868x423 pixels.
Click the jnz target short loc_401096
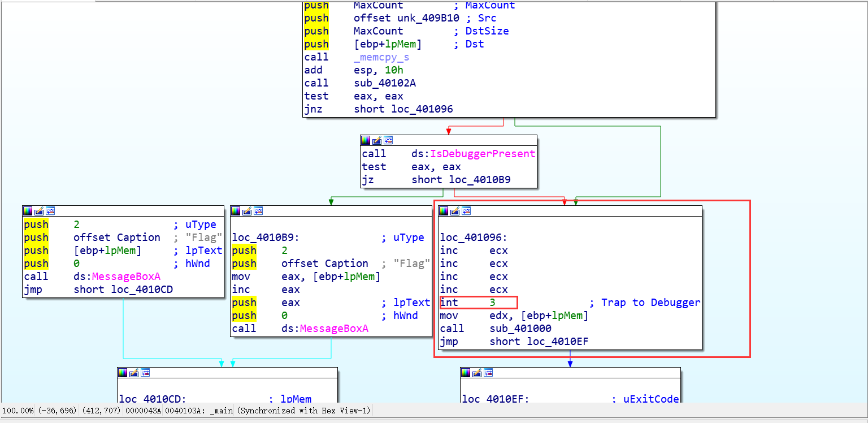(x=403, y=109)
